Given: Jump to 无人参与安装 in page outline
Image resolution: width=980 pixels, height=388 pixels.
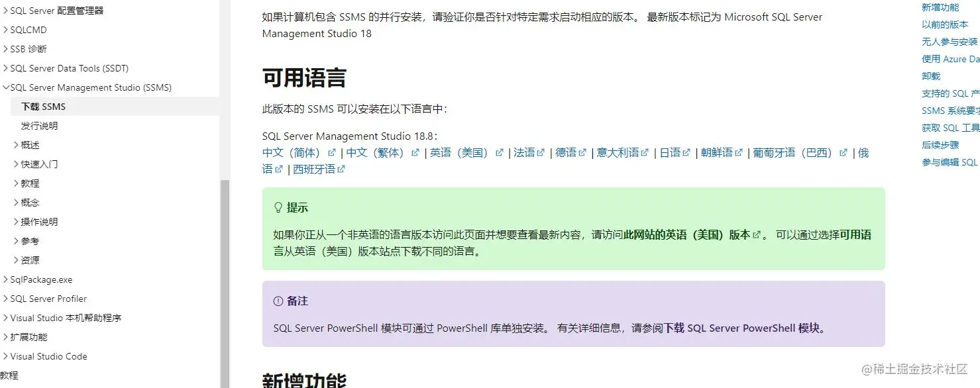Looking at the screenshot, I should 950,42.
